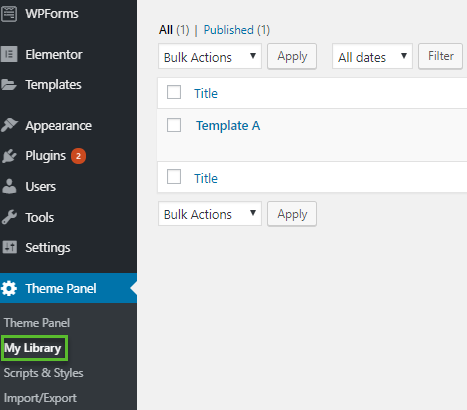Toggle the select-all checkbox in header
Screen dimensions: 467x410
pyautogui.click(x=174, y=92)
